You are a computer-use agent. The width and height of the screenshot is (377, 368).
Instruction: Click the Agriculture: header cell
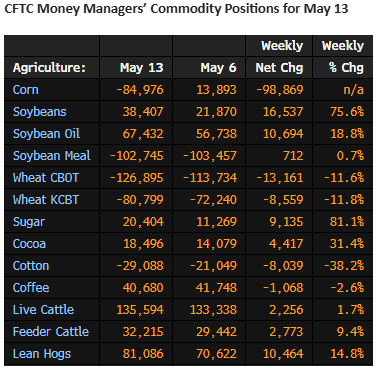point(49,68)
